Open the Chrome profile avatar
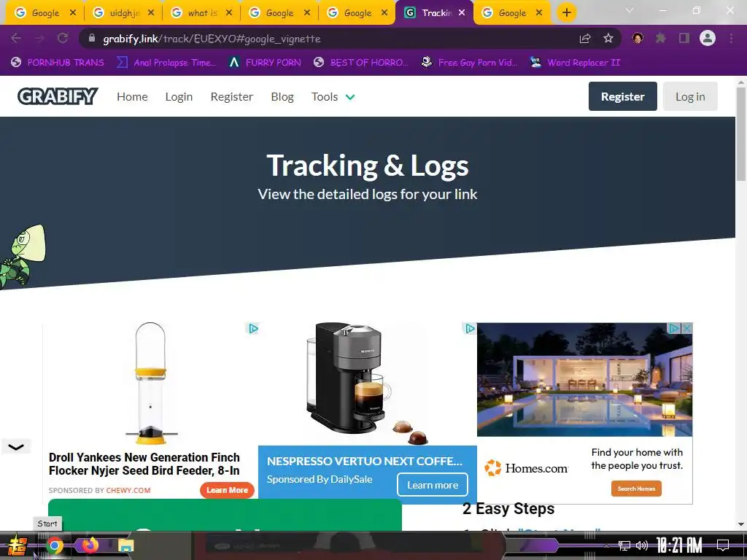Image resolution: width=747 pixels, height=560 pixels. click(x=708, y=38)
